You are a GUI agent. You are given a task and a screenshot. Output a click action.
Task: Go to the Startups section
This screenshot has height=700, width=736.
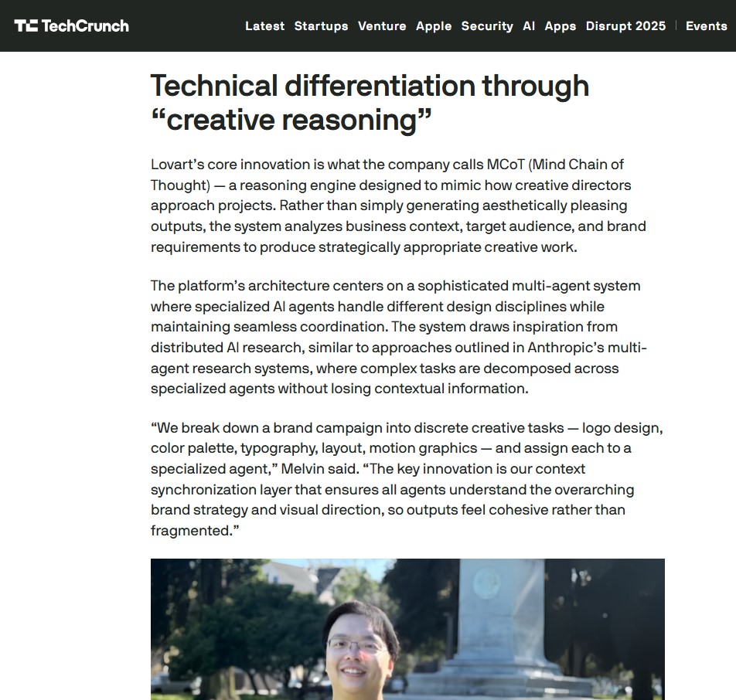(321, 25)
